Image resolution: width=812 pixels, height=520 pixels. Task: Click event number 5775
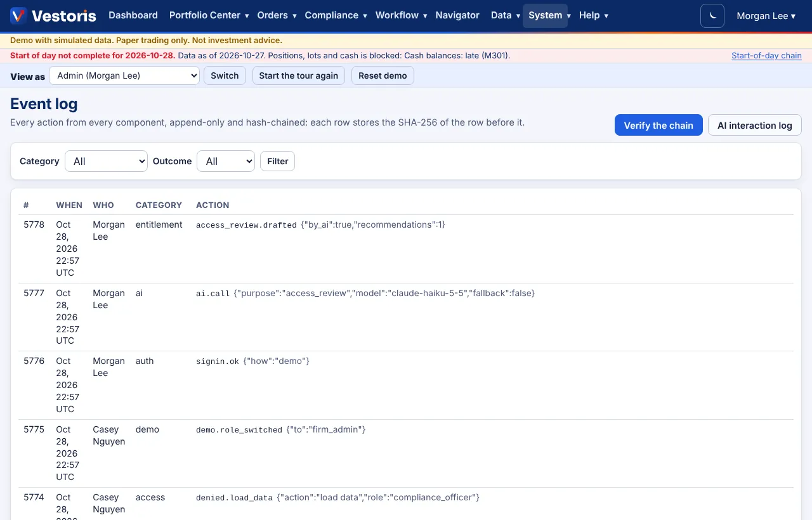pyautogui.click(x=34, y=429)
